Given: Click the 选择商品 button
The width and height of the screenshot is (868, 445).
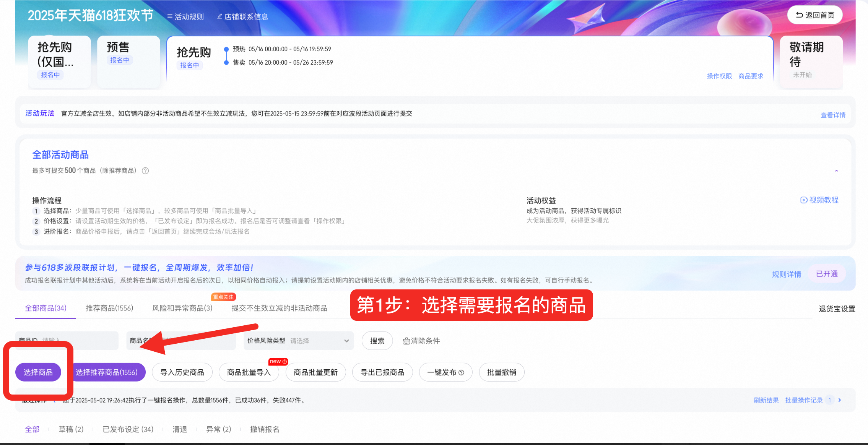Looking at the screenshot, I should click(x=38, y=372).
